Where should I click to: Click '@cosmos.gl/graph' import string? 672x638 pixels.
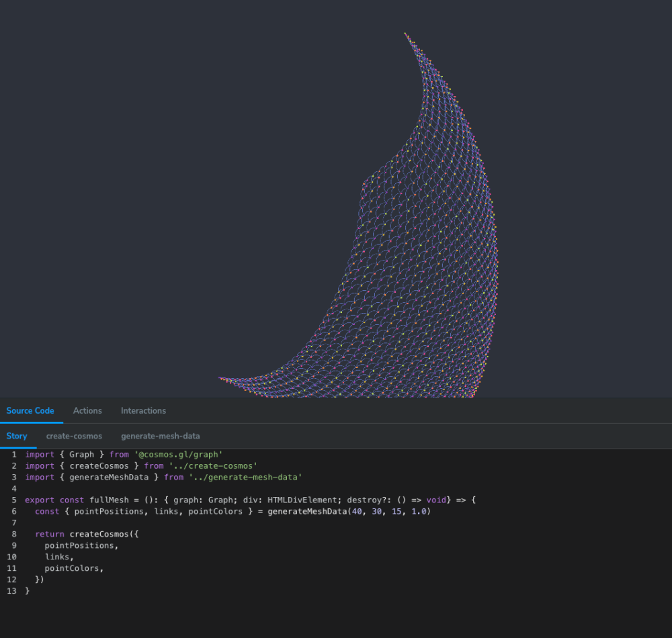pyautogui.click(x=178, y=454)
